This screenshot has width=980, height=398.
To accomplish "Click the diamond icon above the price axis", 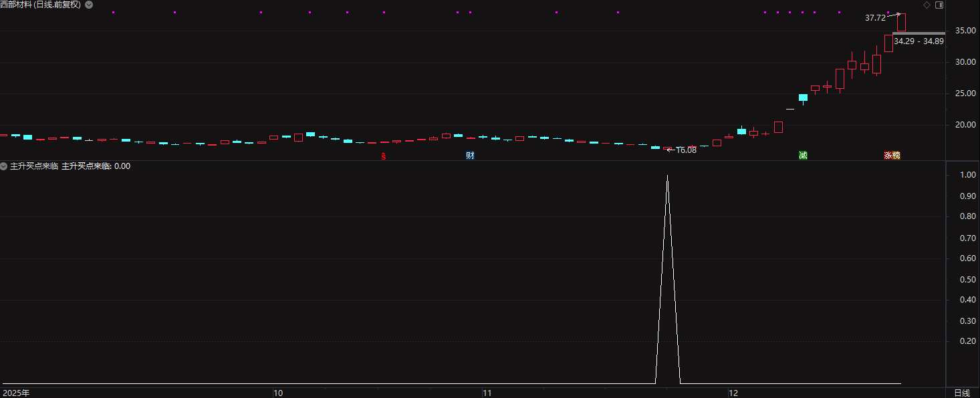I will coord(927,5).
